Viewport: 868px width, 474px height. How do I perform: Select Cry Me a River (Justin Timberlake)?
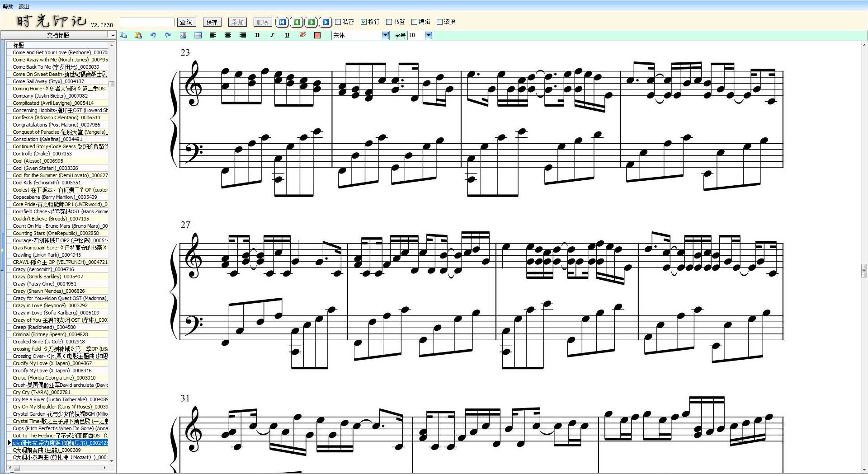60,399
